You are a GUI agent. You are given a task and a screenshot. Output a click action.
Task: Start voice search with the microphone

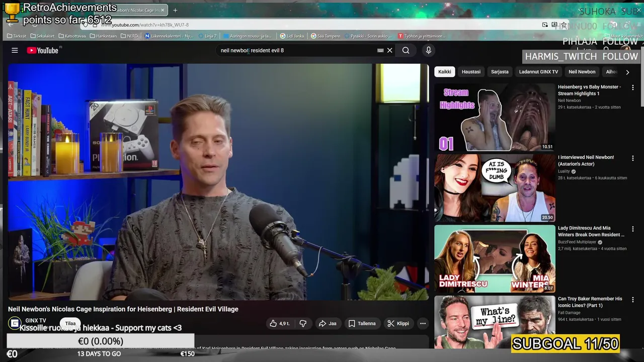click(429, 50)
